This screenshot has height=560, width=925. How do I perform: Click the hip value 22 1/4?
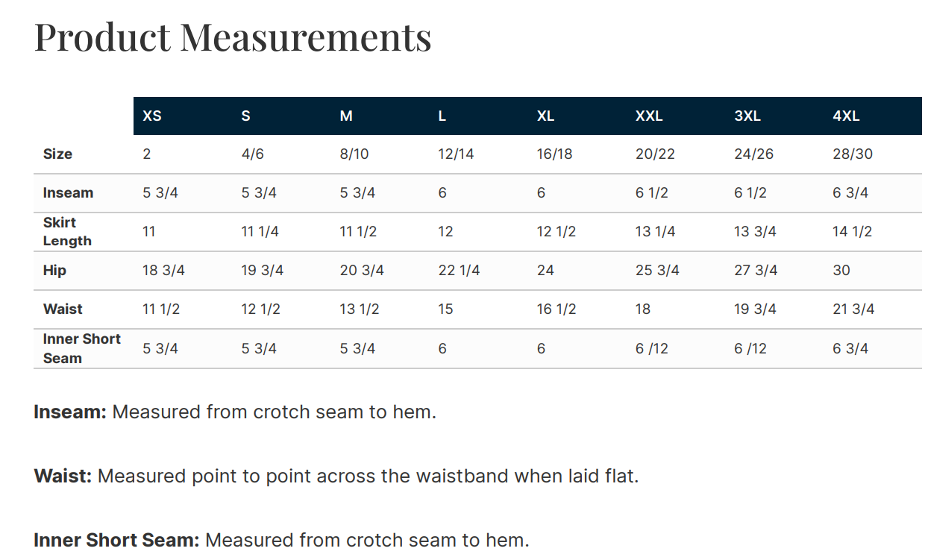tap(459, 271)
